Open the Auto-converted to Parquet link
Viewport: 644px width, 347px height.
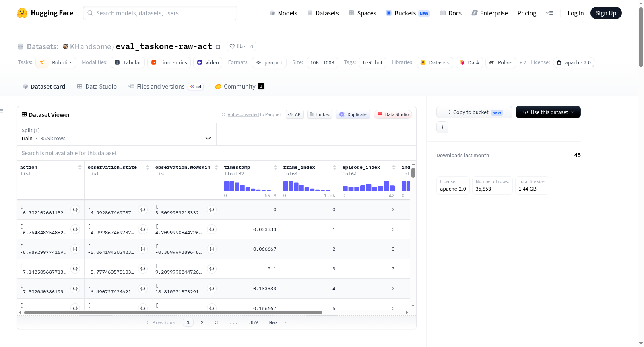(x=243, y=114)
